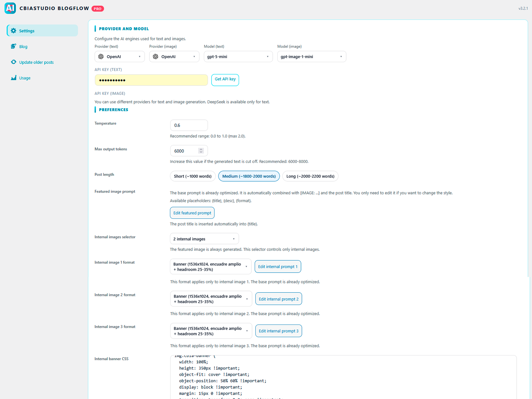
Task: Navigate to Update older posts in sidebar
Action: tap(36, 62)
